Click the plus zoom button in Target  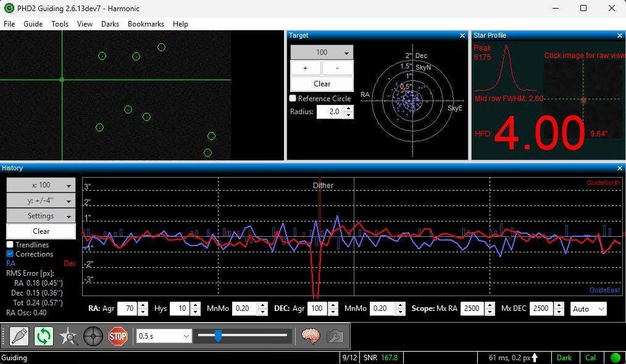pyautogui.click(x=306, y=68)
